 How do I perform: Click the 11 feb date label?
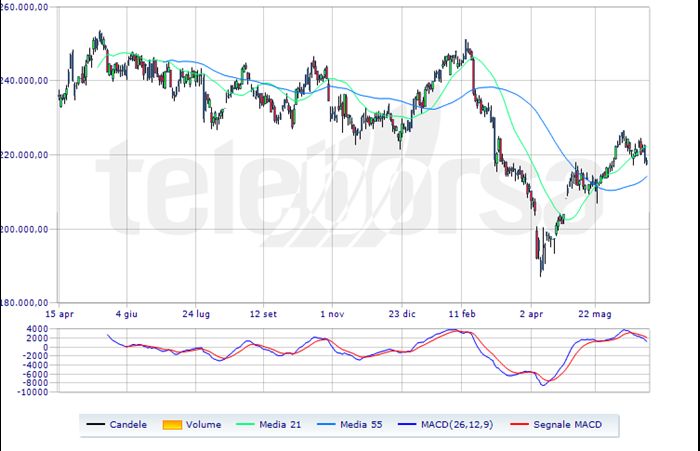[x=462, y=314]
